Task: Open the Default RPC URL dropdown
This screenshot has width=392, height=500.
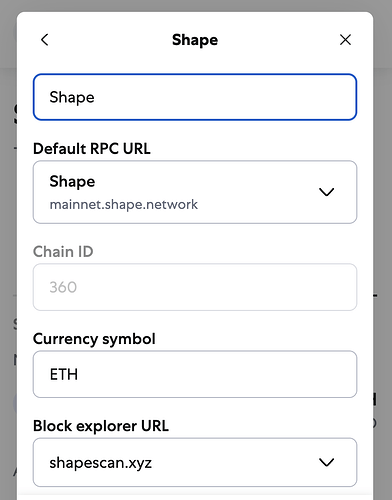Action: click(x=195, y=192)
